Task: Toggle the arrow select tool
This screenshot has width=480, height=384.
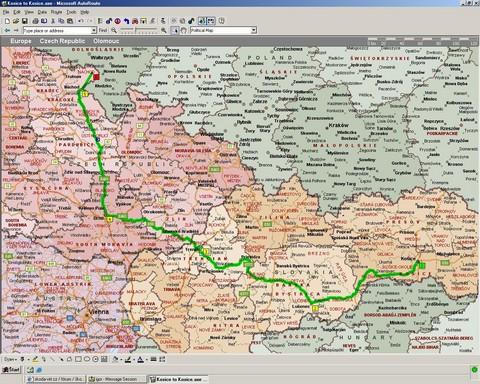Action: click(x=175, y=30)
